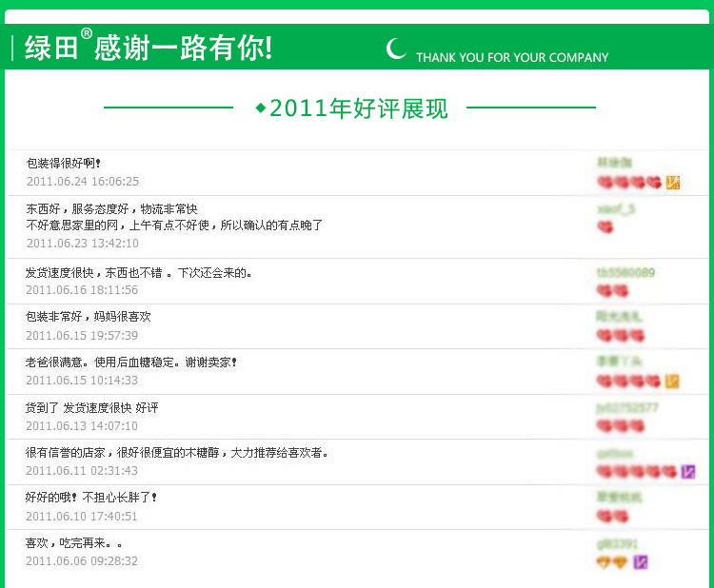Select timestamp 2011.06.11 02:31:43
714x588 pixels.
point(82,471)
